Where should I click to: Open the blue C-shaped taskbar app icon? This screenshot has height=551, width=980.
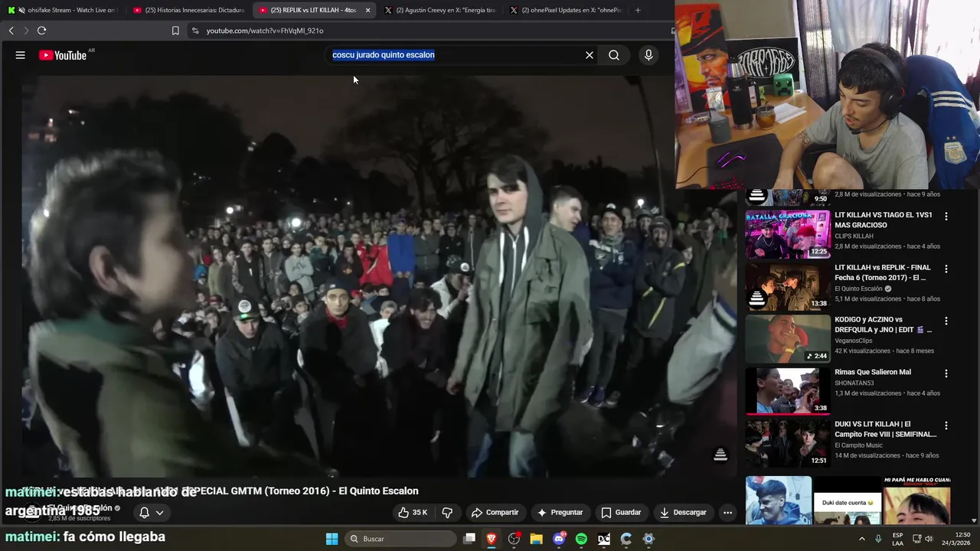click(x=626, y=539)
